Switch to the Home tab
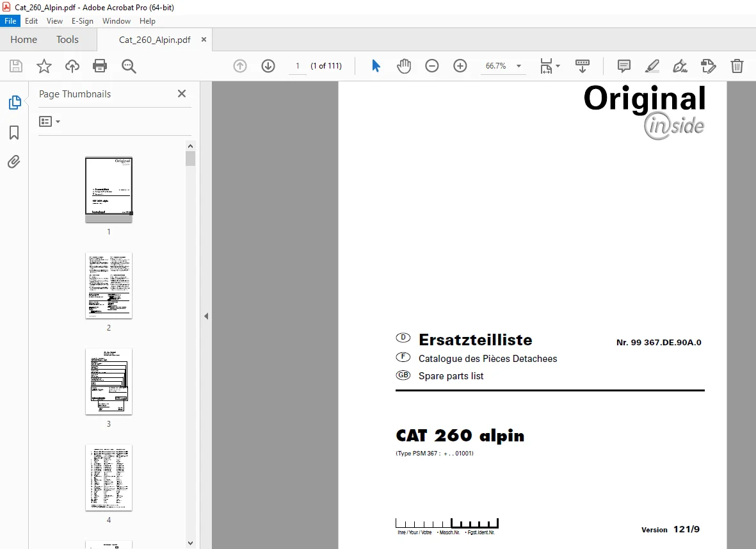This screenshot has width=756, height=549. pyautogui.click(x=24, y=40)
